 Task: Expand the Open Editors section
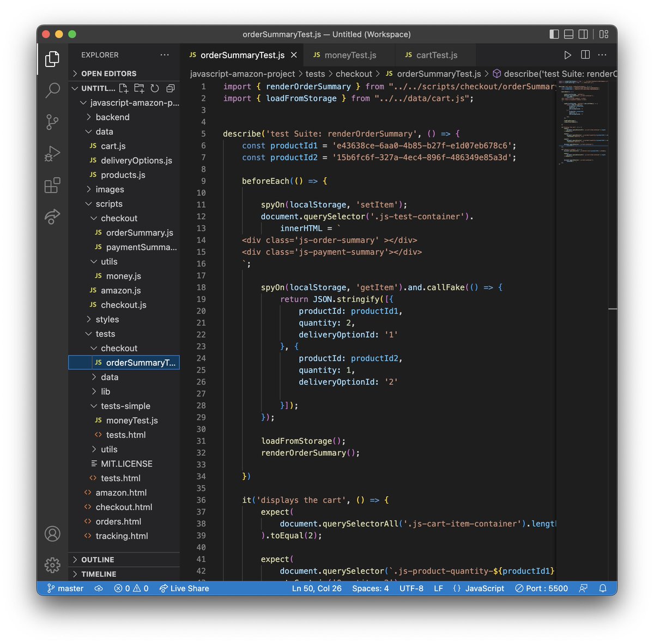(x=124, y=74)
